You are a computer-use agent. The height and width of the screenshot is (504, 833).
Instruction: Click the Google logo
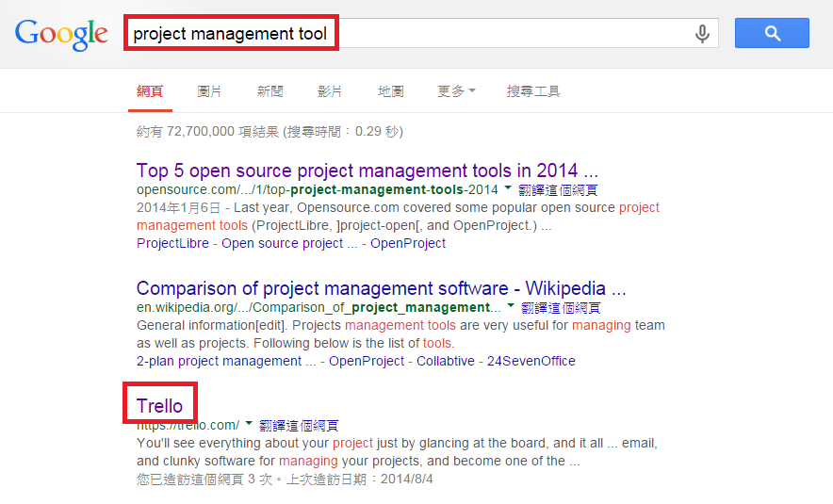pyautogui.click(x=61, y=34)
